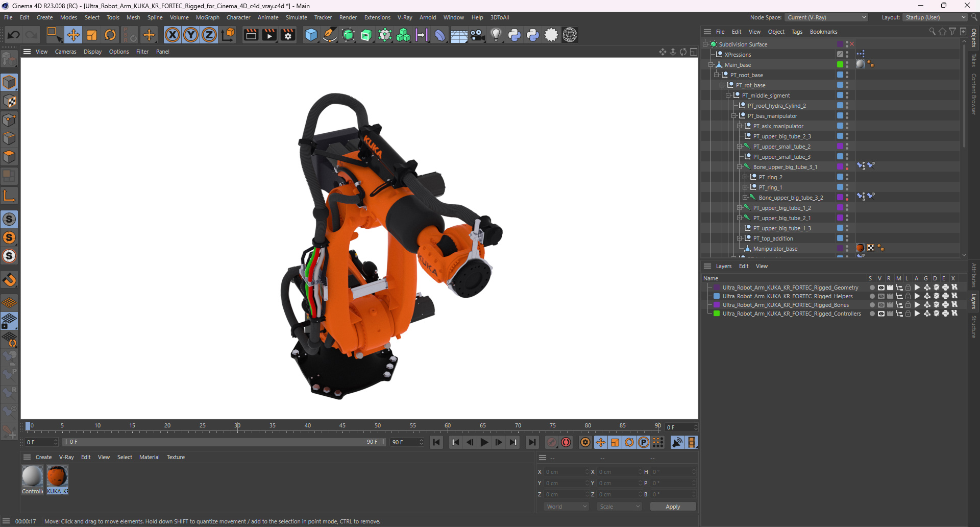Open the Scale mode dropdown
Viewport: 980px width, 527px height.
pyautogui.click(x=619, y=507)
